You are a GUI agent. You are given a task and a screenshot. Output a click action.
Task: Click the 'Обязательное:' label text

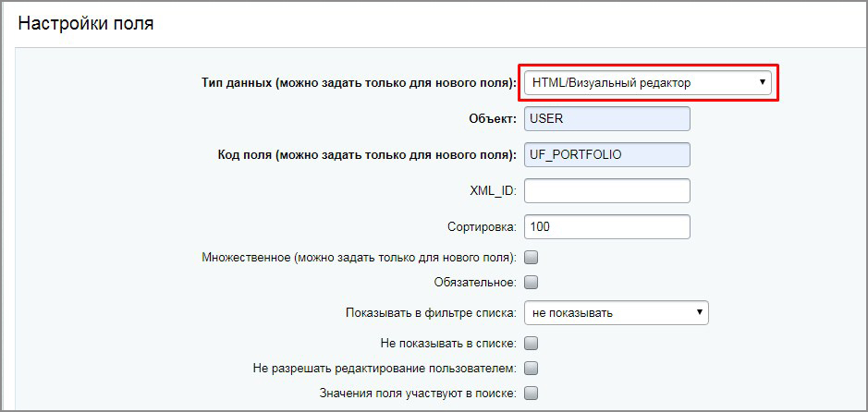pyautogui.click(x=474, y=283)
